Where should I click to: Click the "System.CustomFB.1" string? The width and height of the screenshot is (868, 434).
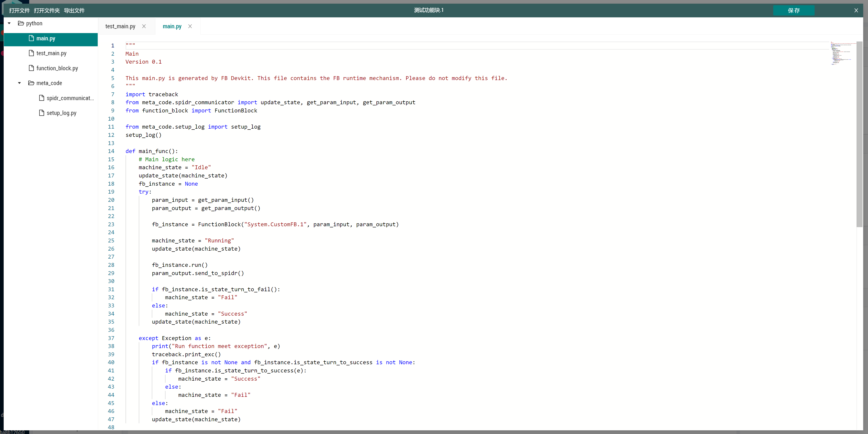(x=275, y=224)
